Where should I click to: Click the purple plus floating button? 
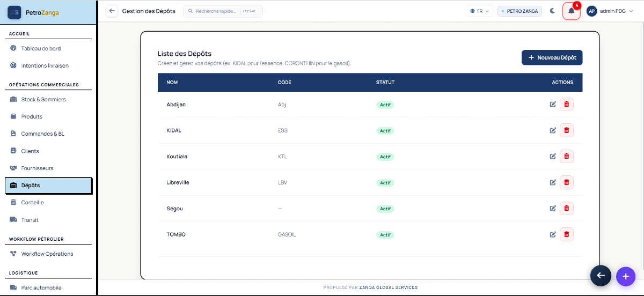tap(626, 276)
